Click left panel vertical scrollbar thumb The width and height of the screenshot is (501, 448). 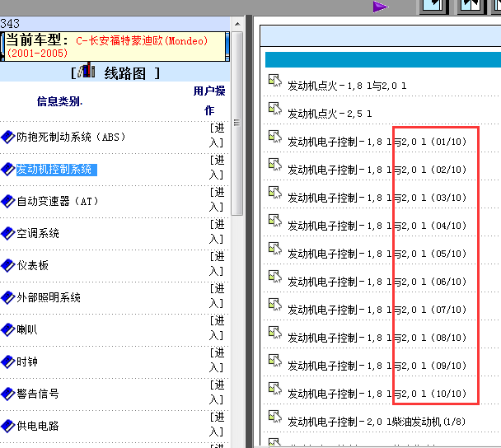point(237,124)
